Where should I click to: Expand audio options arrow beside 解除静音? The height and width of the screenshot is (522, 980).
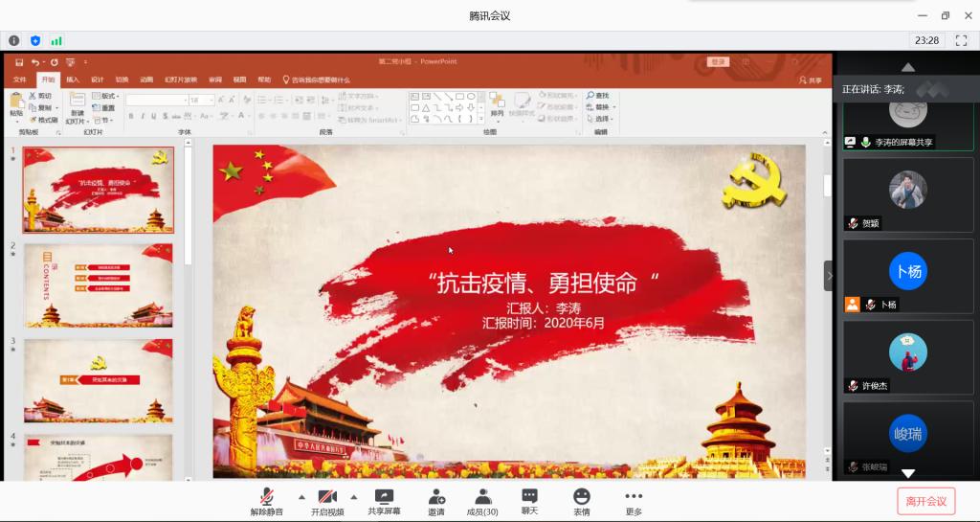(x=301, y=497)
